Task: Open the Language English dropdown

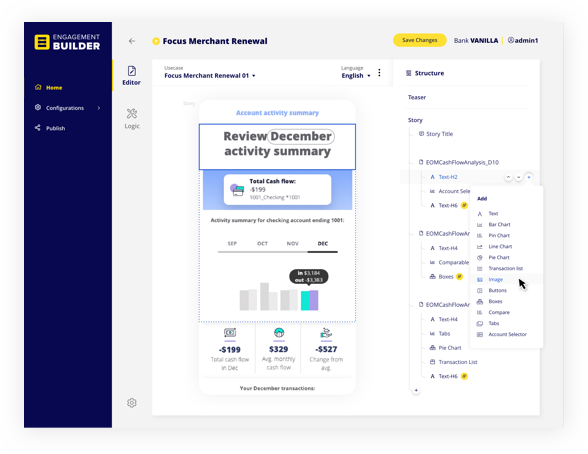Action: [x=356, y=76]
